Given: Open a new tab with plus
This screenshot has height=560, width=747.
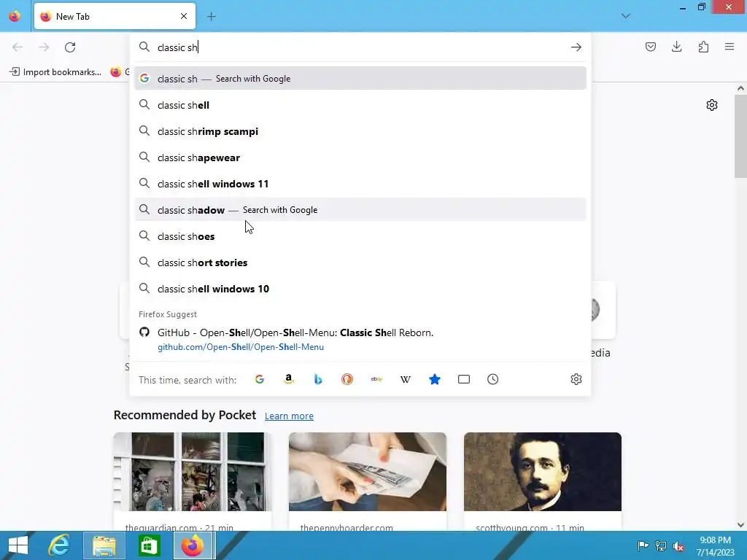Looking at the screenshot, I should (x=212, y=17).
